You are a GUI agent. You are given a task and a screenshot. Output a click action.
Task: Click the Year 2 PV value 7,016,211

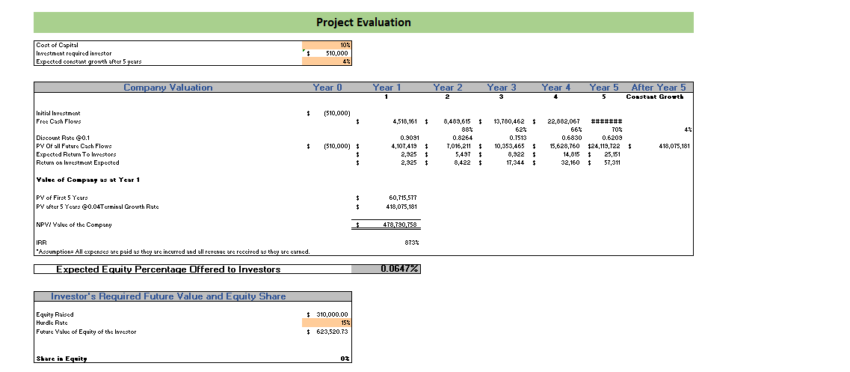[459, 146]
